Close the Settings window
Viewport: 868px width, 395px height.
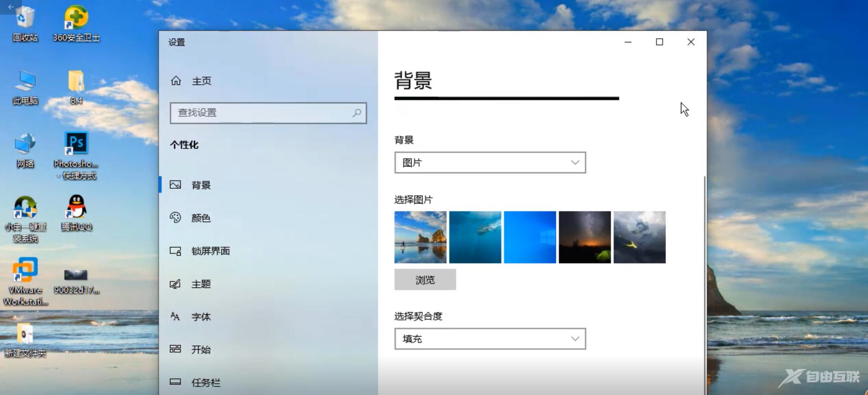coord(691,42)
